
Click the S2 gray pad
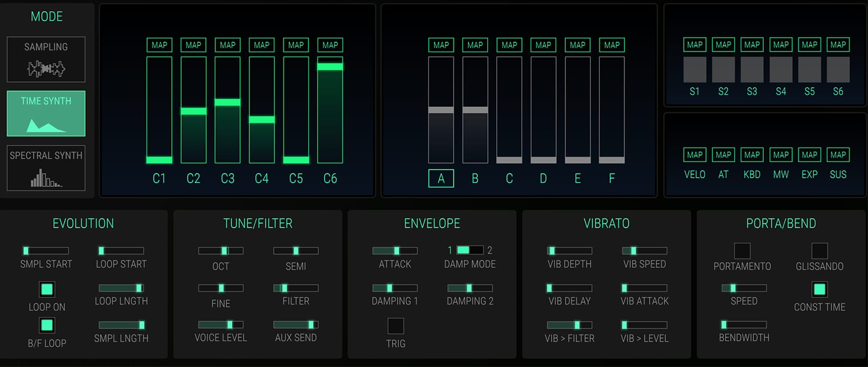[x=723, y=69]
